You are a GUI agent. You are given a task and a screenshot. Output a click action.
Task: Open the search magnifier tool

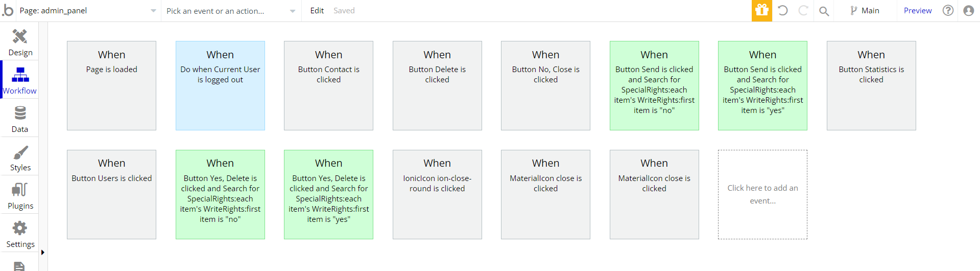tap(824, 11)
